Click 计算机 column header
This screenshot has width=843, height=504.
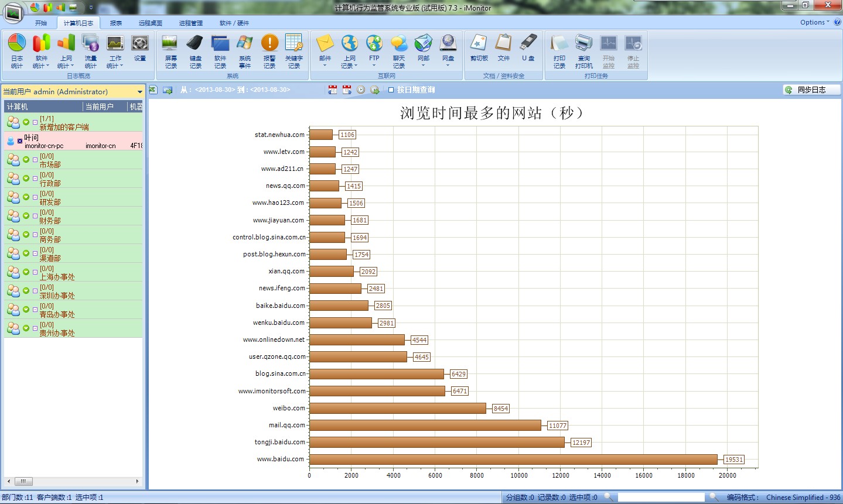[43, 107]
